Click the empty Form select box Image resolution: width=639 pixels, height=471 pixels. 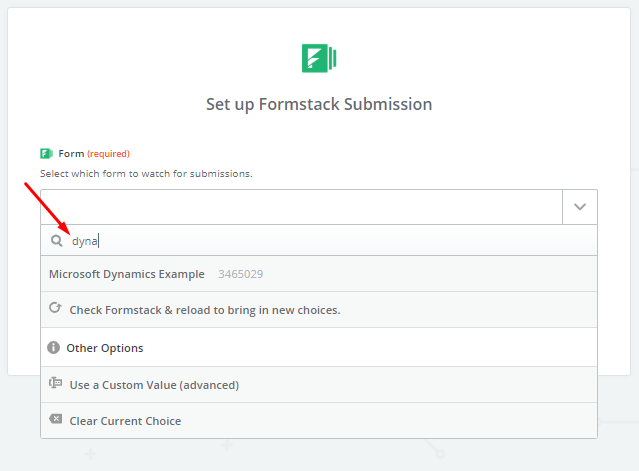(x=300, y=207)
